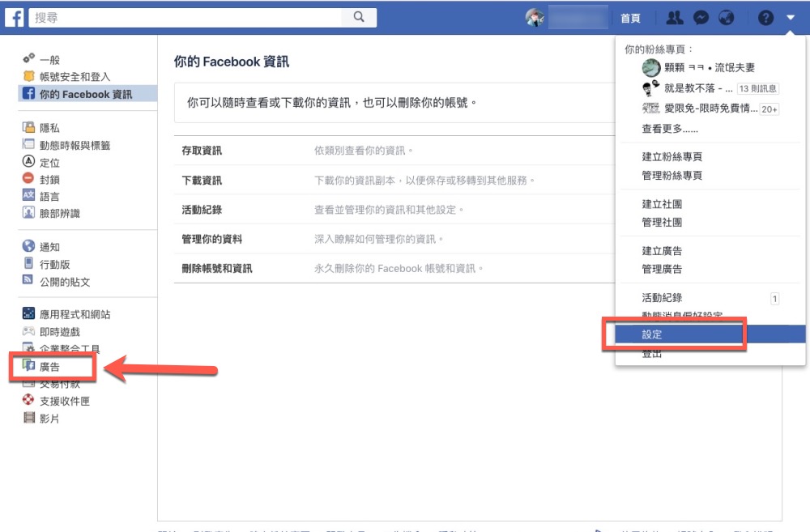Click the 一般 gears icon
Viewport: 810px width, 532px height.
pyautogui.click(x=29, y=57)
